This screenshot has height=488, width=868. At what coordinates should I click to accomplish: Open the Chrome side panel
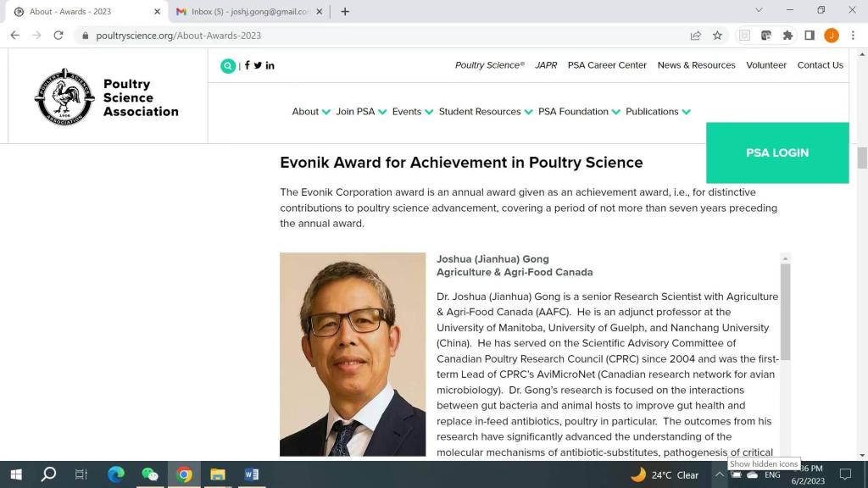click(x=810, y=36)
